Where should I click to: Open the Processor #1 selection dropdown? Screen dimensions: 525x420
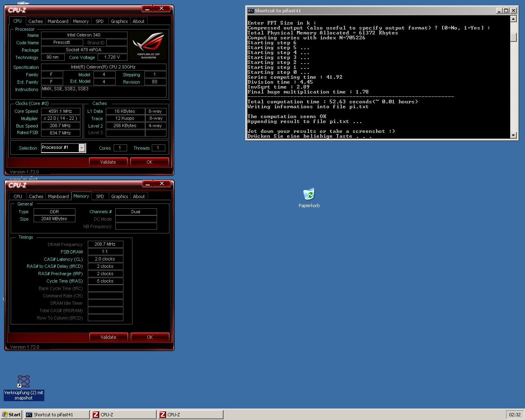pos(82,148)
